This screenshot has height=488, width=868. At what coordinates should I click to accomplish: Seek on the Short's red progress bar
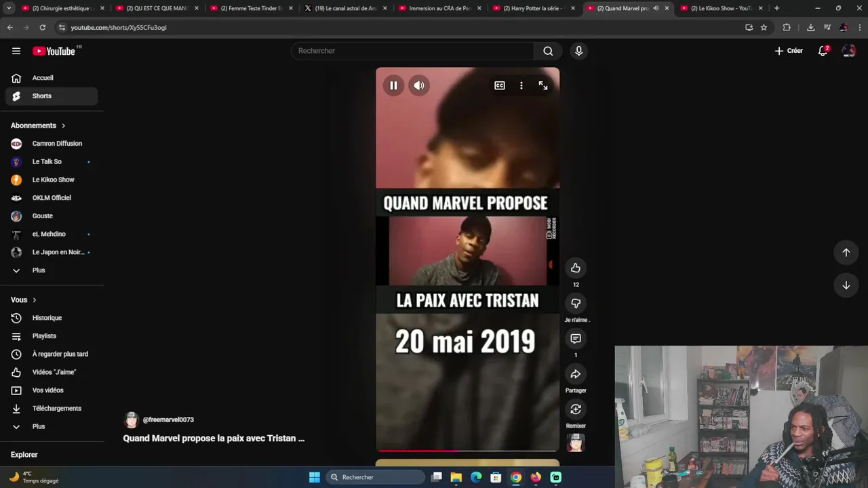[x=468, y=450]
